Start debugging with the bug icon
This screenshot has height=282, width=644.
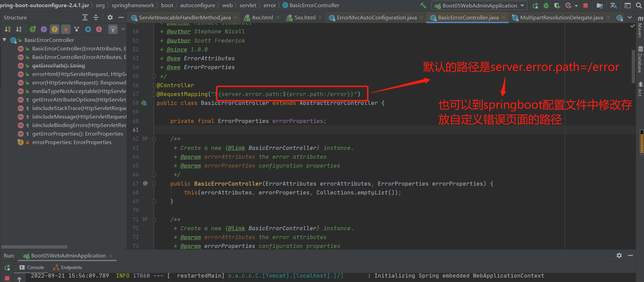point(546,5)
